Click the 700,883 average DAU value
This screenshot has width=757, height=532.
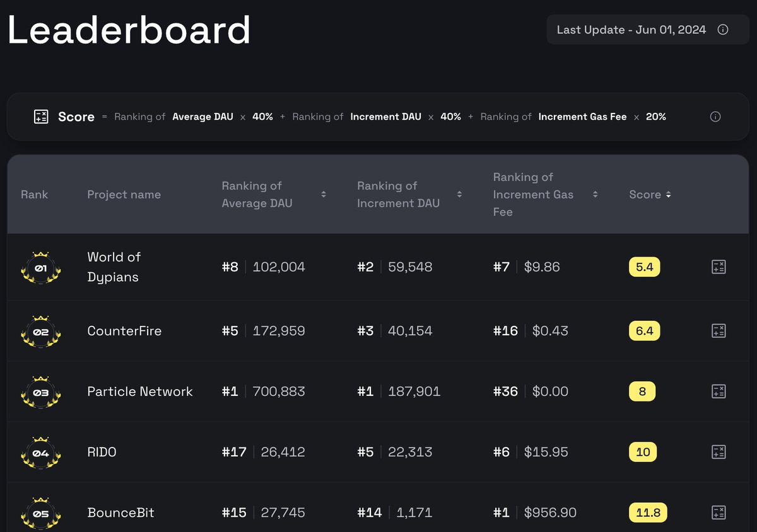tap(279, 391)
